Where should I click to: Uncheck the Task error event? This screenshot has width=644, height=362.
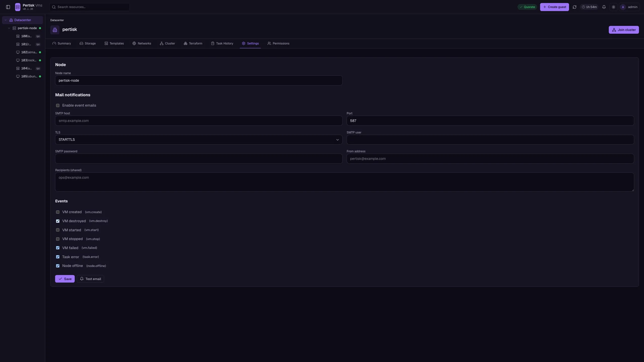click(x=58, y=257)
